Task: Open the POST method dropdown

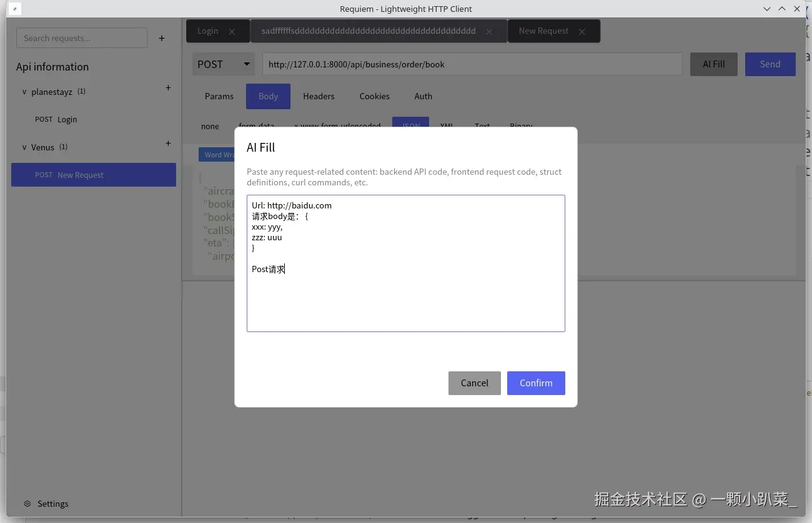Action: click(224, 64)
